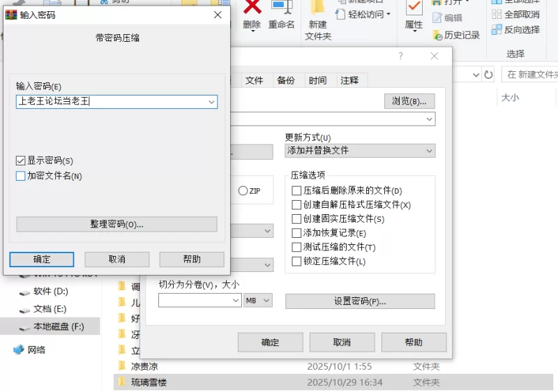Click the new folder (新建文件夹) icon
558x392 pixels.
[x=317, y=8]
